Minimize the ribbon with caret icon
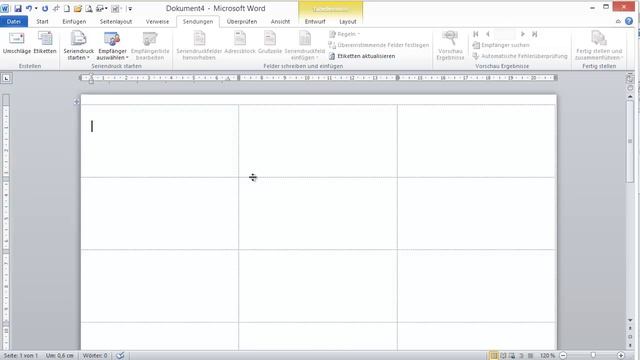Screen dimensions: 640x360 pyautogui.click(x=618, y=22)
